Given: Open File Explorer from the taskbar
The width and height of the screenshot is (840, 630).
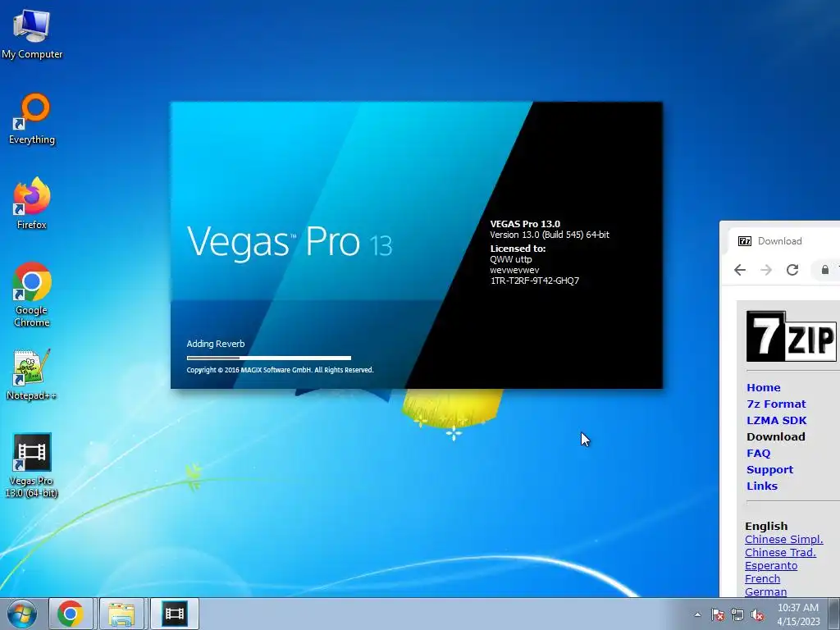Looking at the screenshot, I should click(121, 614).
